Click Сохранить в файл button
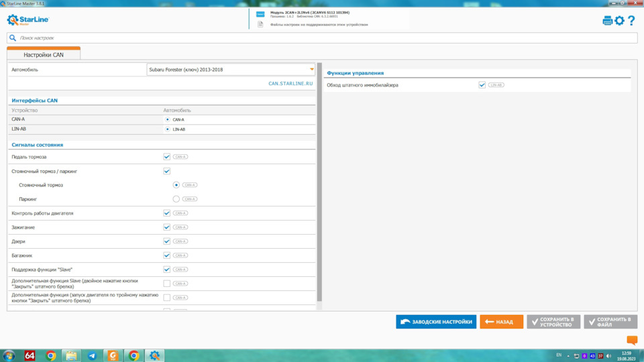 pyautogui.click(x=610, y=322)
